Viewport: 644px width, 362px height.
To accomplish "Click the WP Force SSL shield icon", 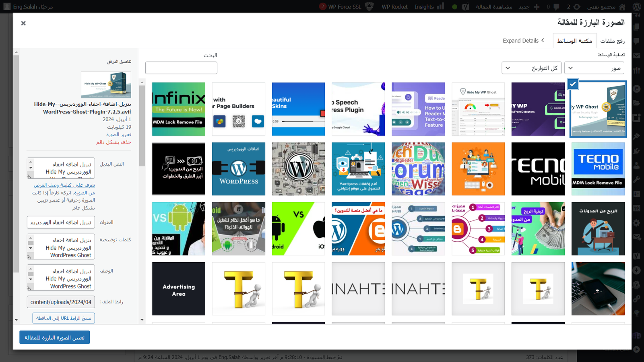I will [369, 6].
